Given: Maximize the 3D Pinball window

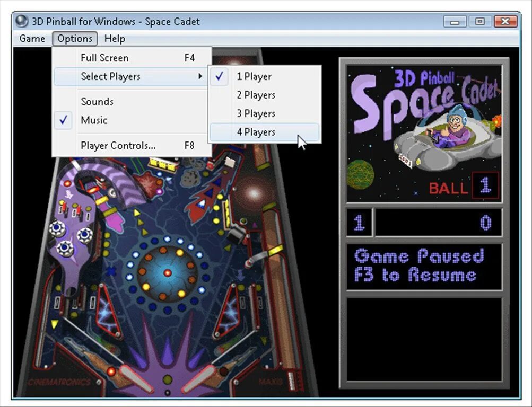Looking at the screenshot, I should click(x=479, y=22).
